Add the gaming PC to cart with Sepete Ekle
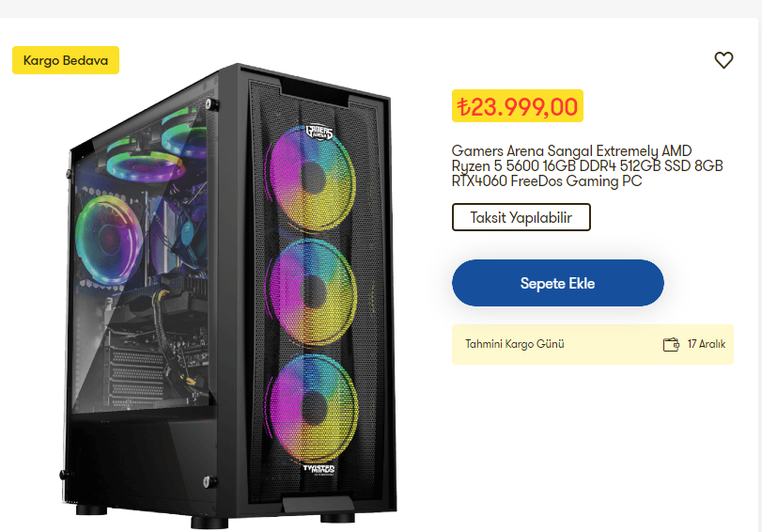This screenshot has width=762, height=532. point(557,283)
